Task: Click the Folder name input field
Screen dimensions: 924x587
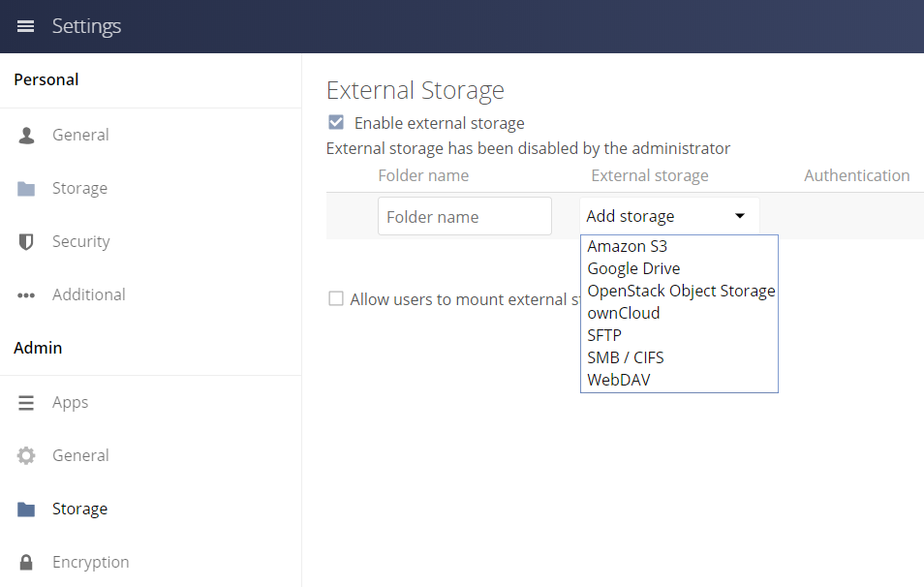Action: 464,215
